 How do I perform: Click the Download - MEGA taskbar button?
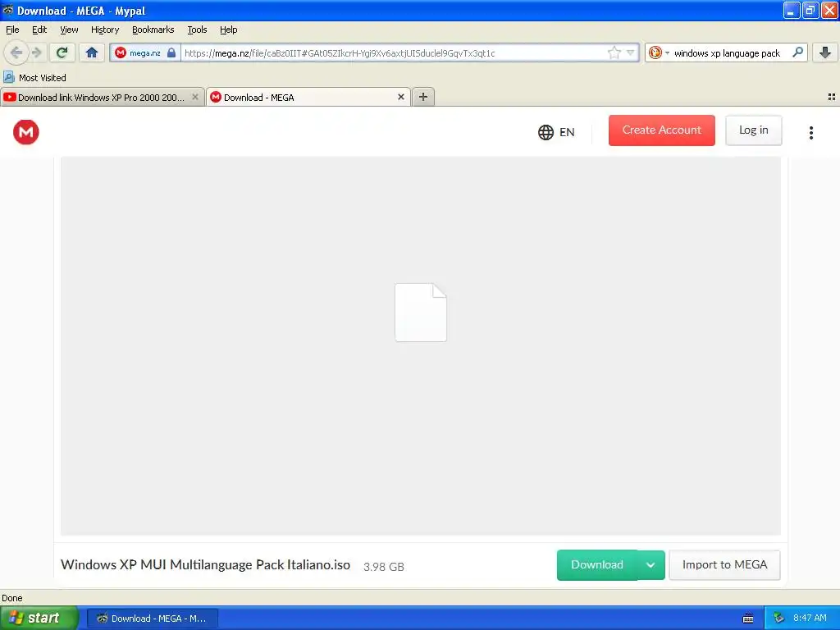pyautogui.click(x=153, y=619)
